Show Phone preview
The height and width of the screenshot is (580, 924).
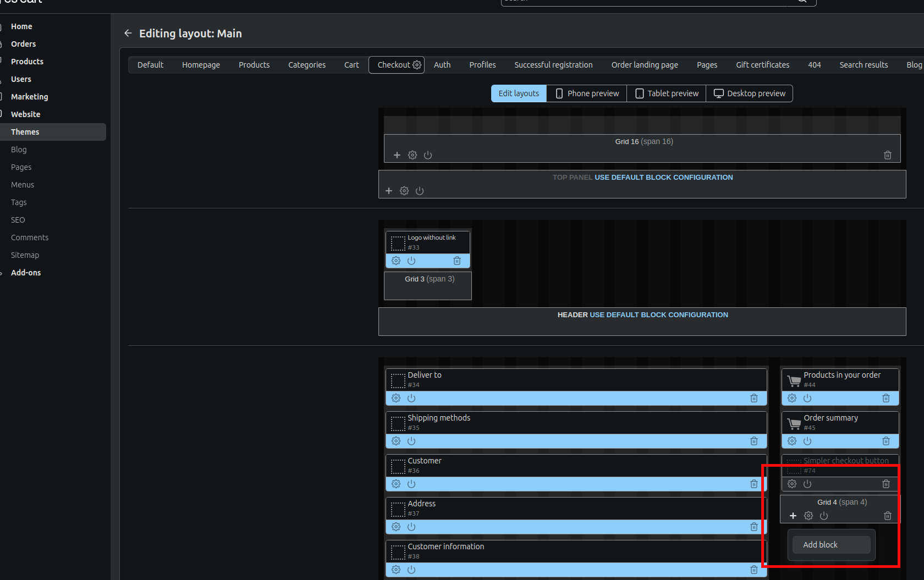tap(587, 93)
